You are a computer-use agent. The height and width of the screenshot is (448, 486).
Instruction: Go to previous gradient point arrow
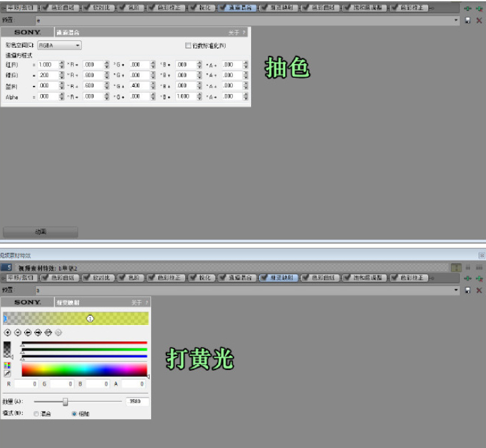pos(28,332)
